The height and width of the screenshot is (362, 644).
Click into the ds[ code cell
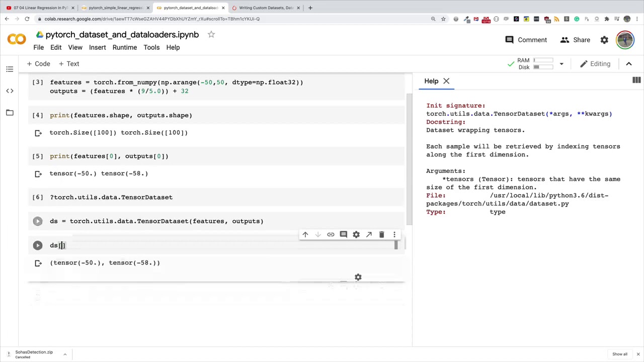(221, 245)
